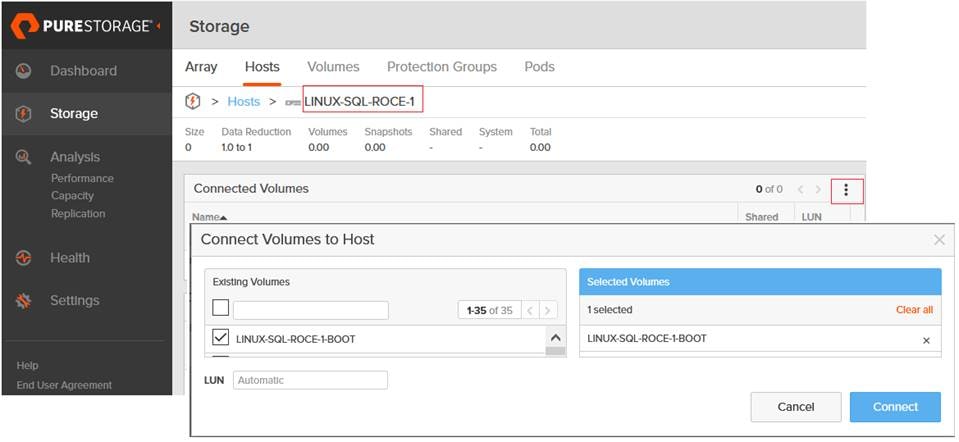Open Connected Volumes three-dot menu

(846, 190)
